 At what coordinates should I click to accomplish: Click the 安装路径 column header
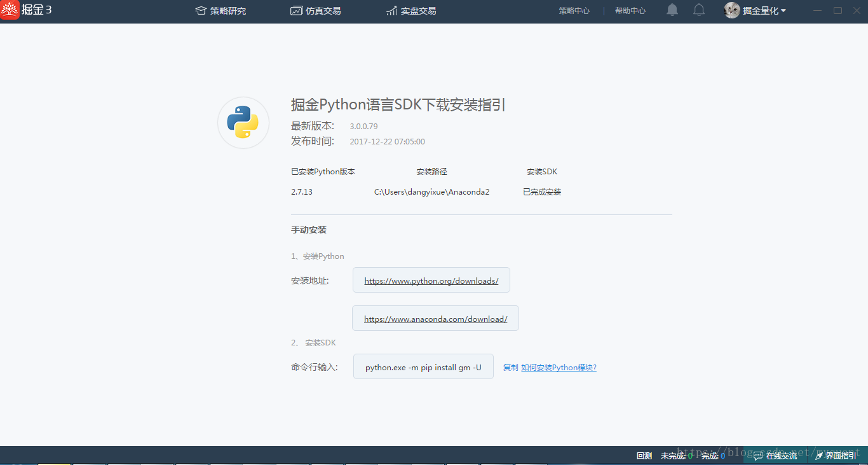pos(431,172)
